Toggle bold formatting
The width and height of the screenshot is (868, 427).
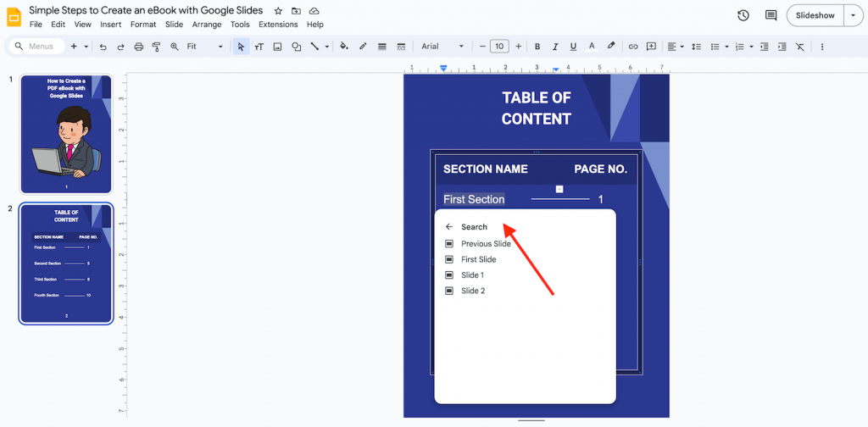(x=537, y=47)
